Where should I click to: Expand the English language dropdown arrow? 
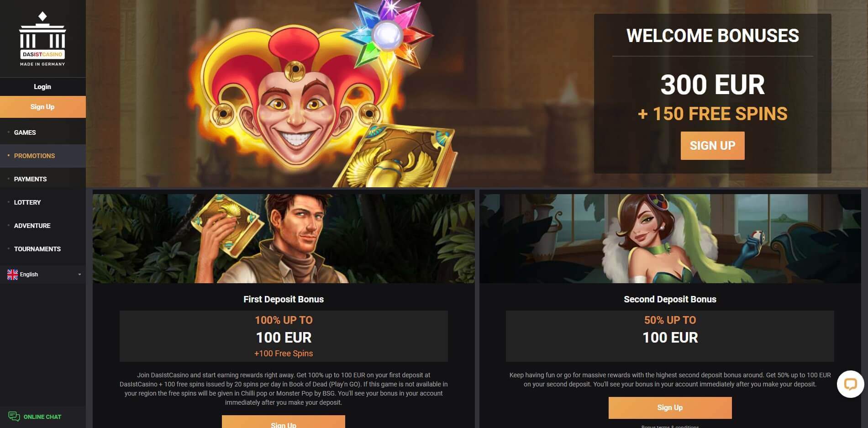[x=79, y=275]
